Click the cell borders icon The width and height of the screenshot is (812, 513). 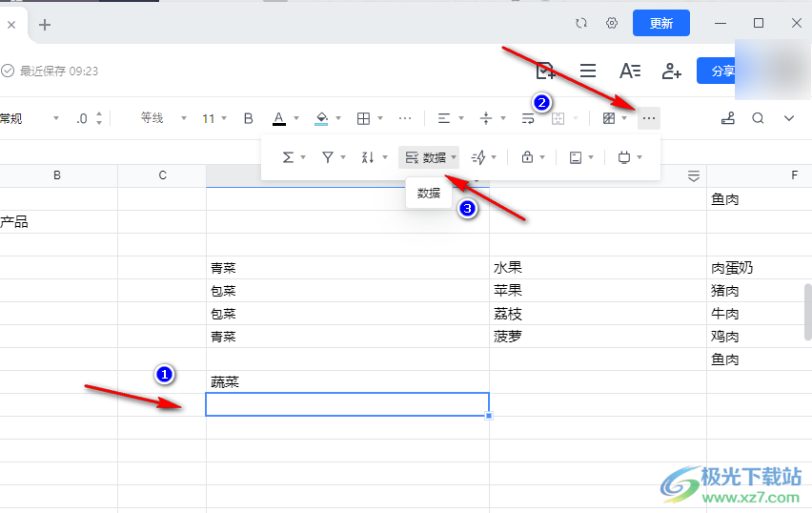point(363,118)
